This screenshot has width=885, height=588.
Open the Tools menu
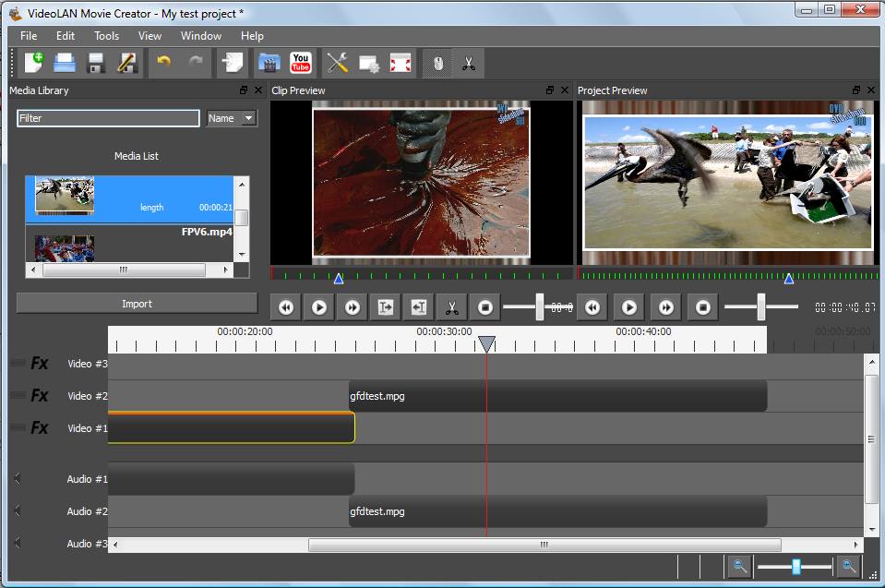click(x=106, y=36)
